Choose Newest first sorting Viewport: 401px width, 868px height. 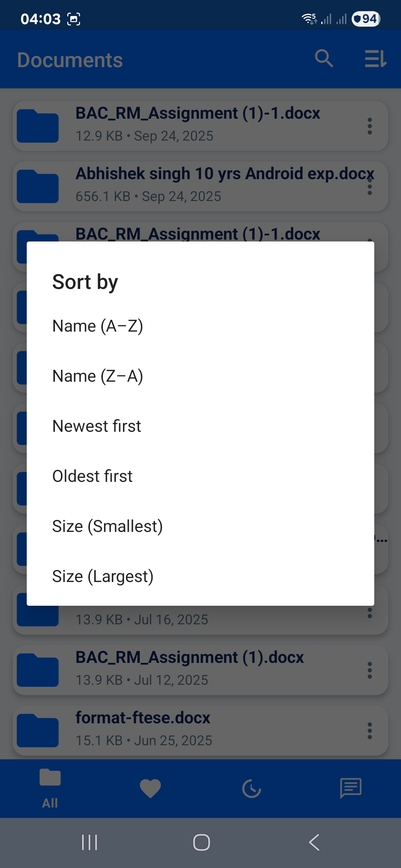coord(97,426)
